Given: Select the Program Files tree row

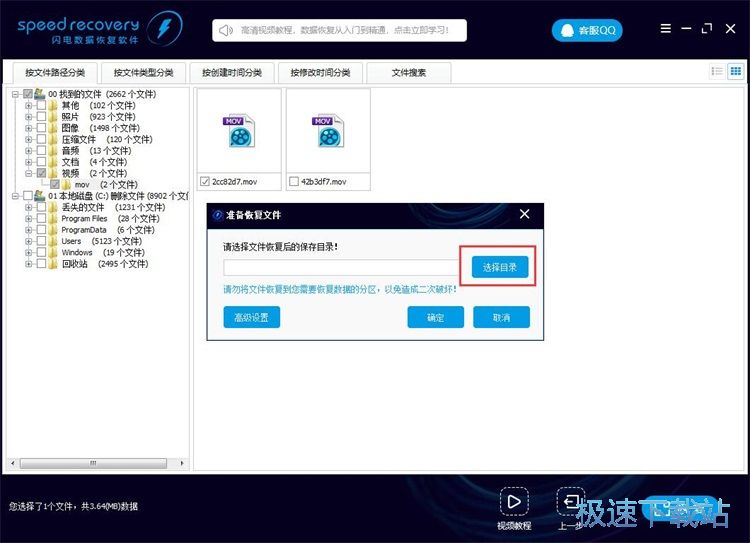Looking at the screenshot, I should tap(110, 219).
